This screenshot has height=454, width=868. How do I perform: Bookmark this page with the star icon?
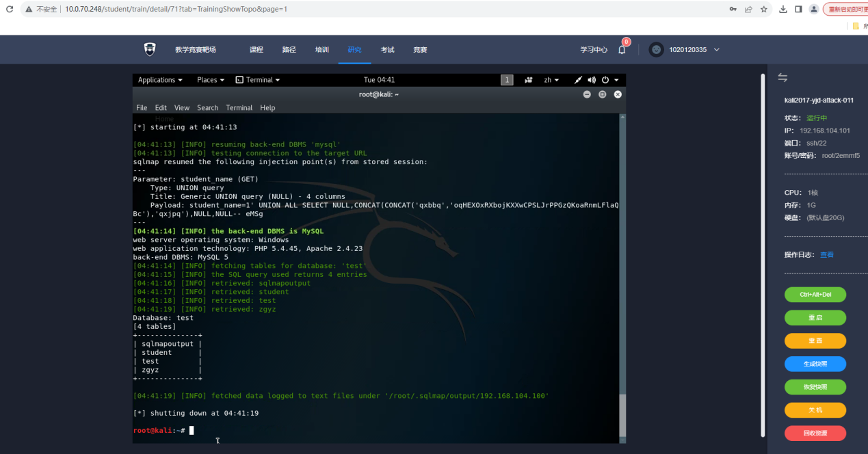pos(764,9)
